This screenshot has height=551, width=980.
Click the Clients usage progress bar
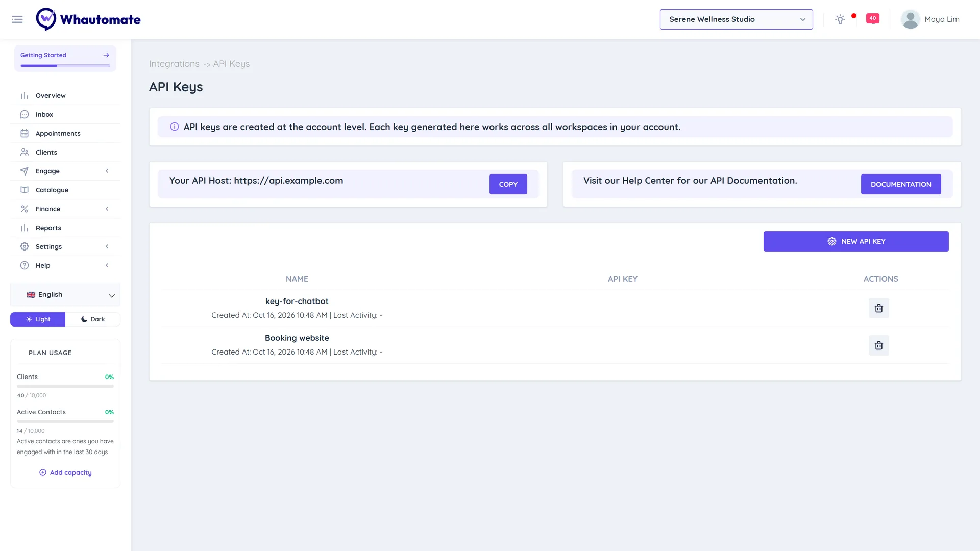pos(65,386)
